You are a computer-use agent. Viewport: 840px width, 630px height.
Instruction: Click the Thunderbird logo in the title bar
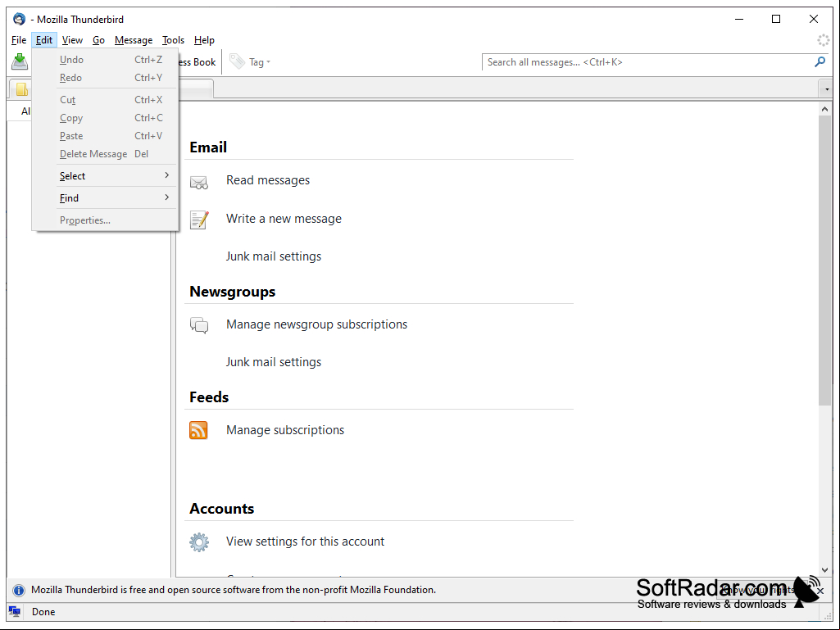coord(20,20)
